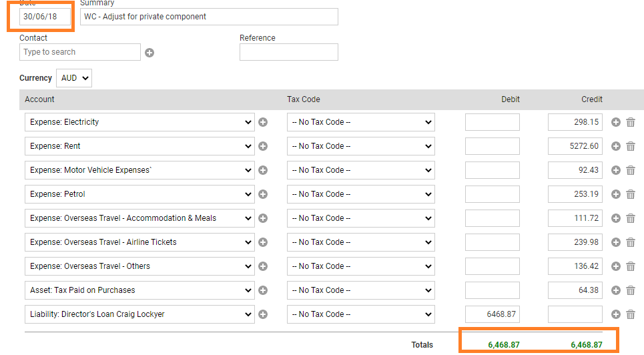Click the debit field containing 6468.87

tap(492, 314)
